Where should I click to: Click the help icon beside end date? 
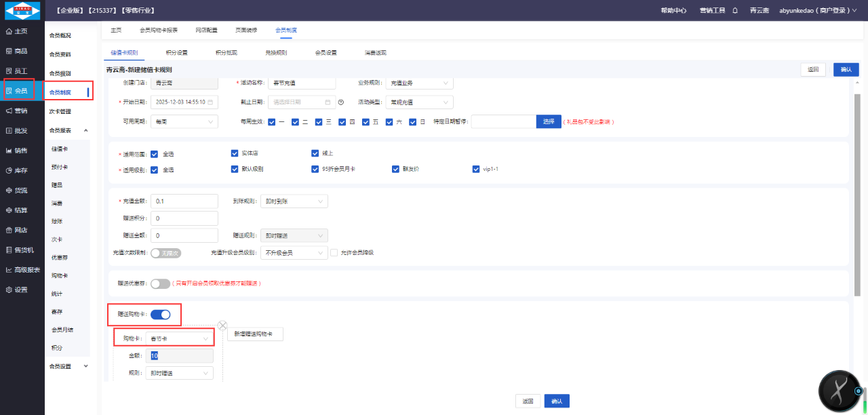point(341,102)
